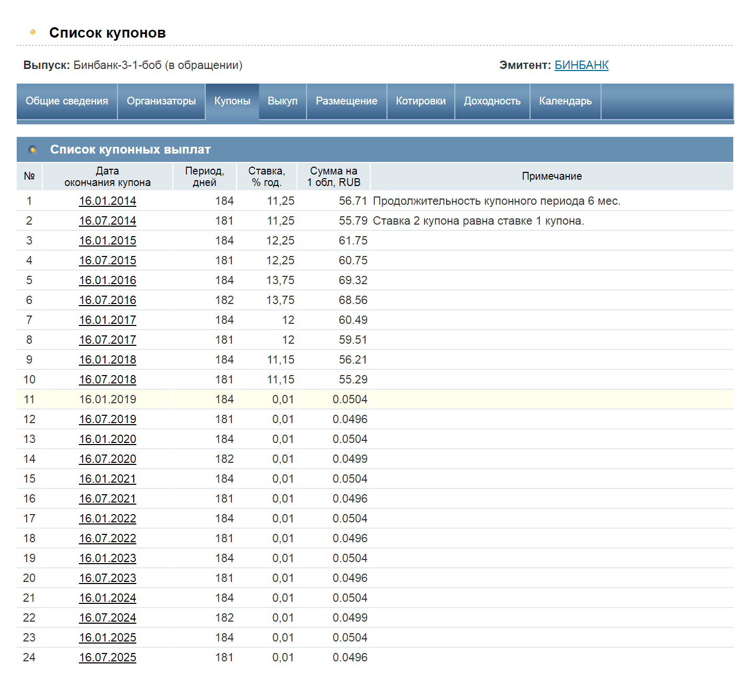Image resolution: width=752 pixels, height=700 pixels.
Task: Open coupon date 16.07.2020
Action: click(x=108, y=459)
